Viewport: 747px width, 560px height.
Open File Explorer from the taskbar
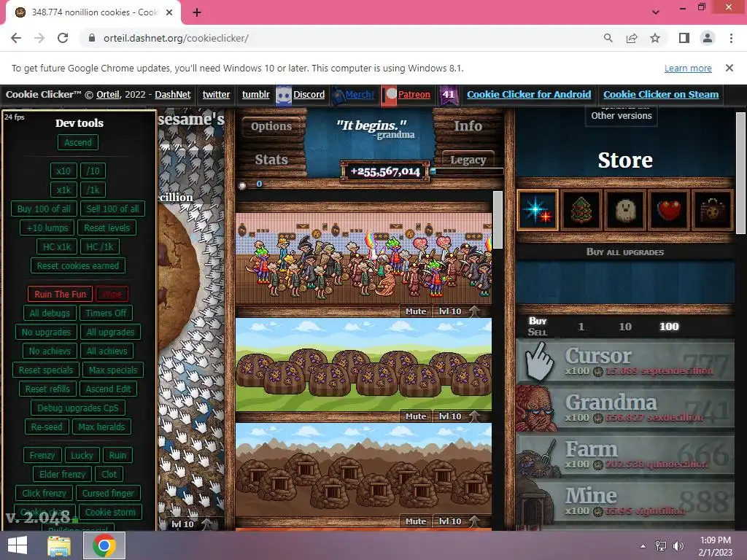[59, 545]
